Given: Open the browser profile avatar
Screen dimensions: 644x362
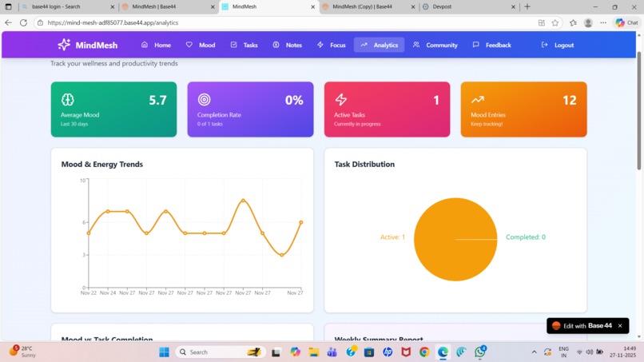Looking at the screenshot, I should point(588,22).
